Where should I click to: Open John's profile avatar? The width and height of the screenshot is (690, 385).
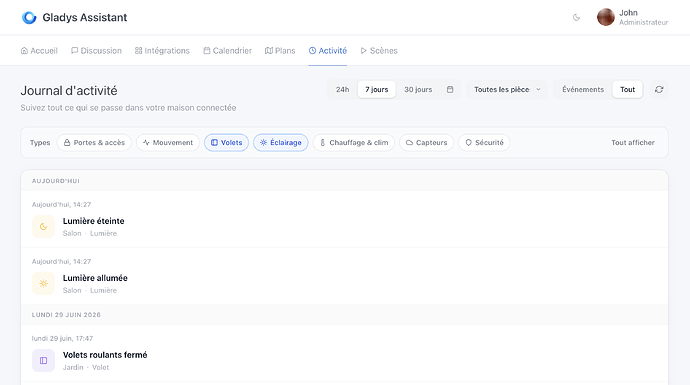pos(606,18)
